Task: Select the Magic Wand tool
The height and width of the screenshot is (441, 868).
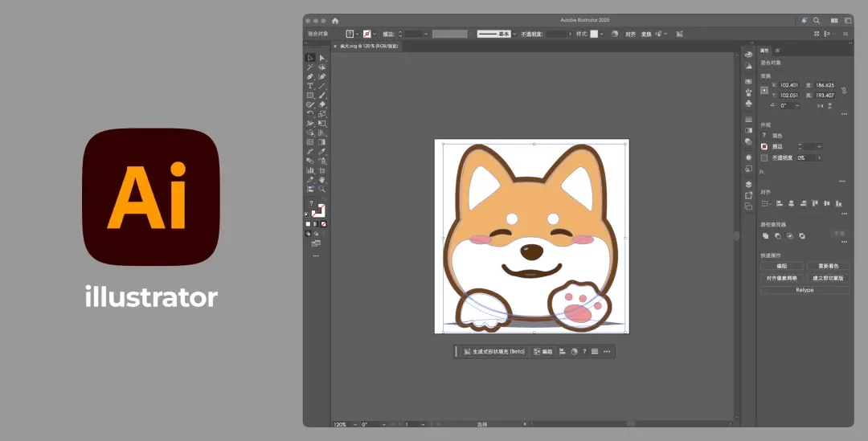Action: pos(310,67)
